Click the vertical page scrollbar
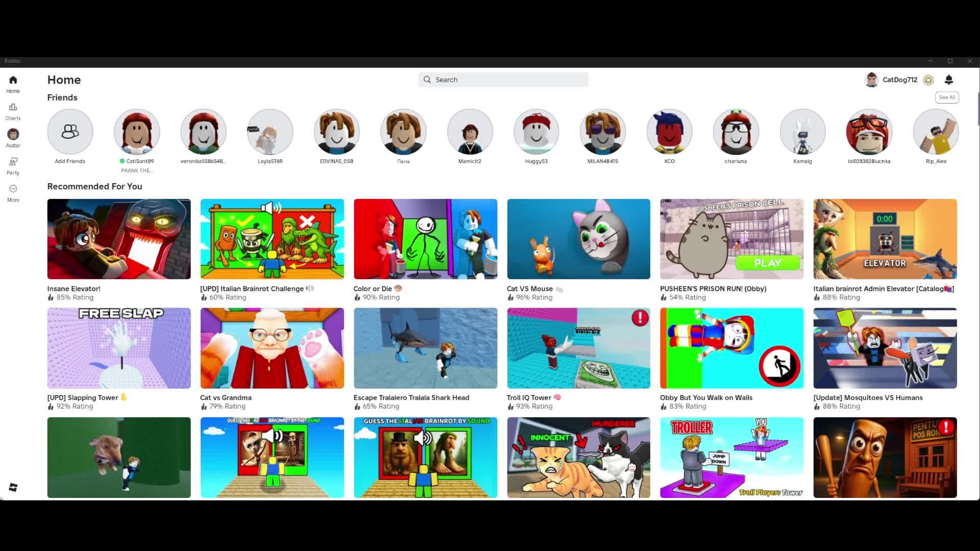The height and width of the screenshot is (551, 980). 978,108
